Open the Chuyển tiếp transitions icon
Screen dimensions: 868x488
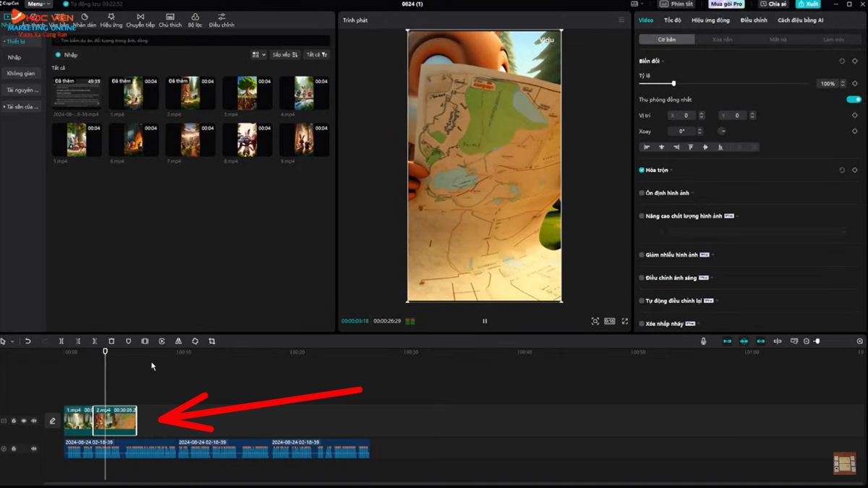pos(140,20)
